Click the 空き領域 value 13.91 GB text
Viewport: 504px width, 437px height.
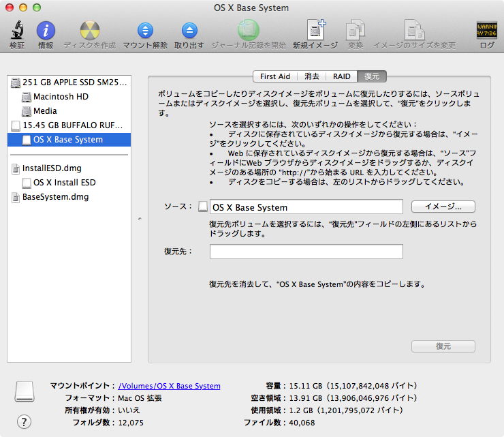pos(353,398)
